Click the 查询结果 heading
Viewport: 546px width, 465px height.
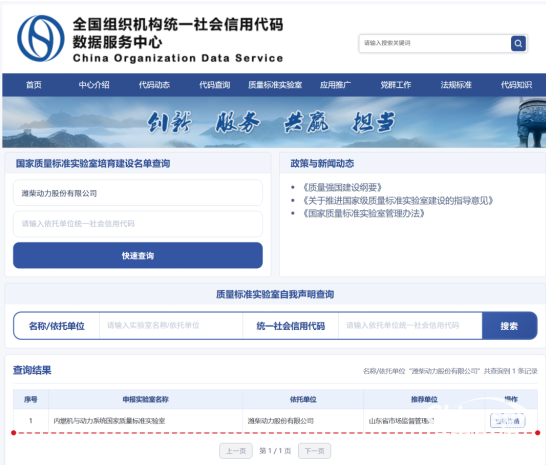[x=32, y=370]
